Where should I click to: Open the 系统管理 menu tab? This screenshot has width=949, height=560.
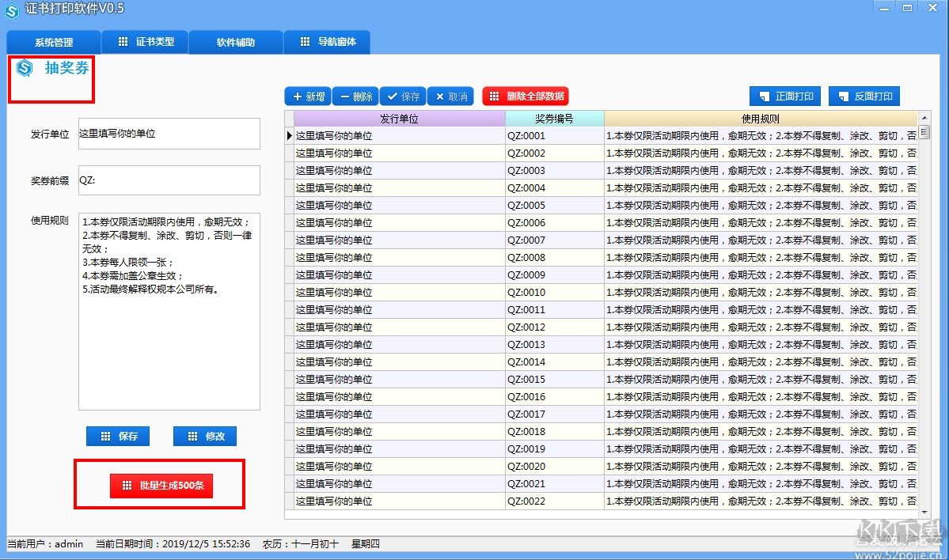54,43
